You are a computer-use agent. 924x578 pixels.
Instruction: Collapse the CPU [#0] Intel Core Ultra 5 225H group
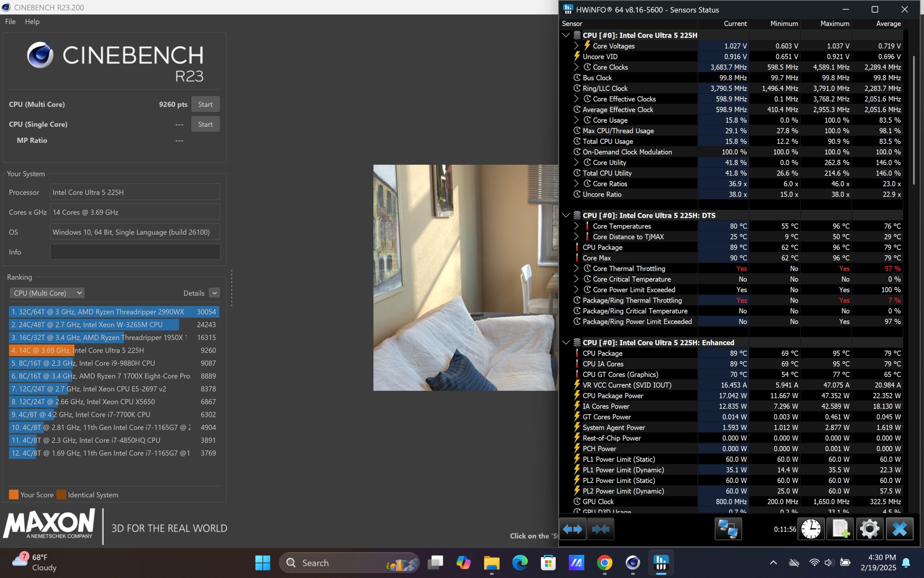click(566, 35)
